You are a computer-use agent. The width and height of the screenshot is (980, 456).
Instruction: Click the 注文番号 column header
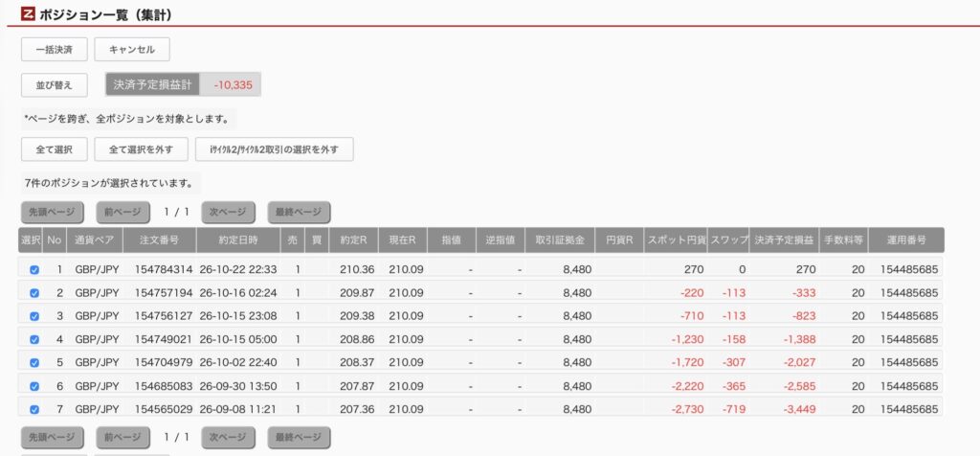tap(160, 240)
